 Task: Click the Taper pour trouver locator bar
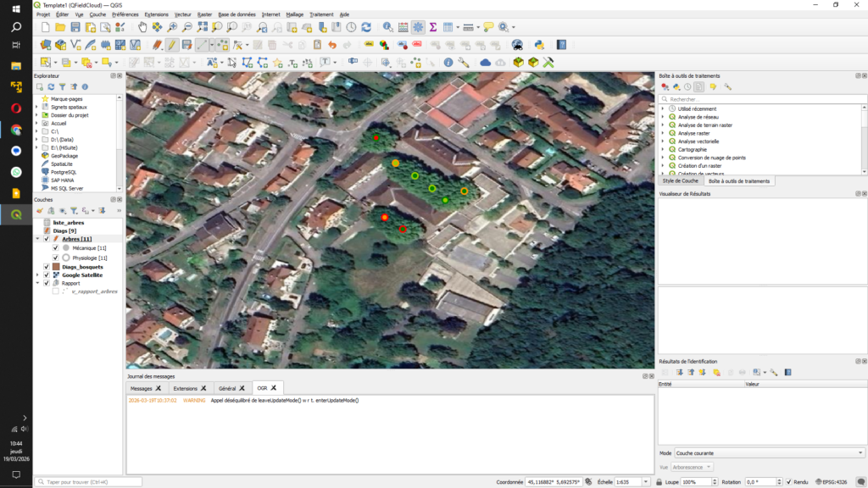[88, 482]
